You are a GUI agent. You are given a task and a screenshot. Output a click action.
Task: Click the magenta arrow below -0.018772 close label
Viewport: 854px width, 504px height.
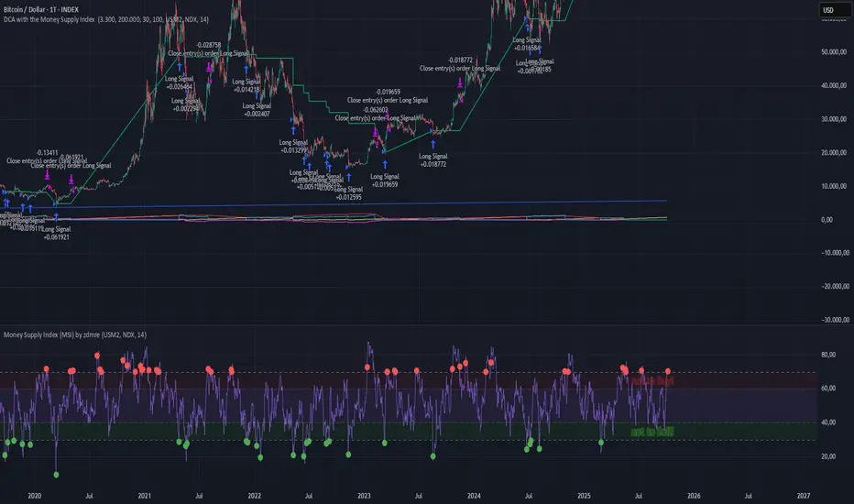coord(460,82)
